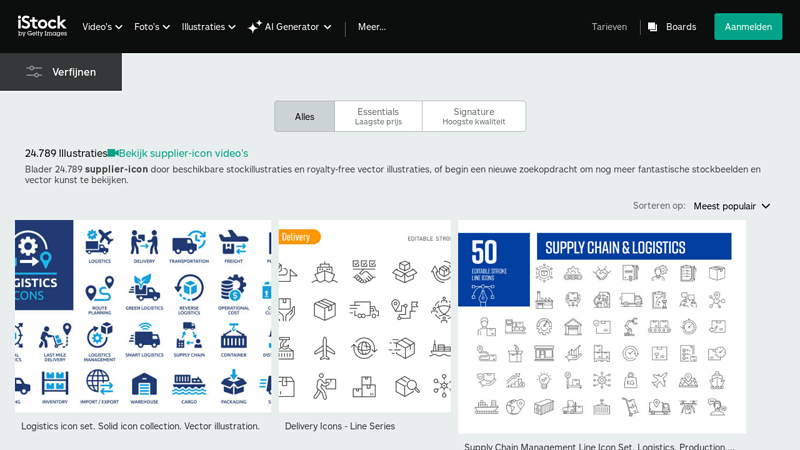Open the Logistics icon set thumbnail

pyautogui.click(x=143, y=316)
